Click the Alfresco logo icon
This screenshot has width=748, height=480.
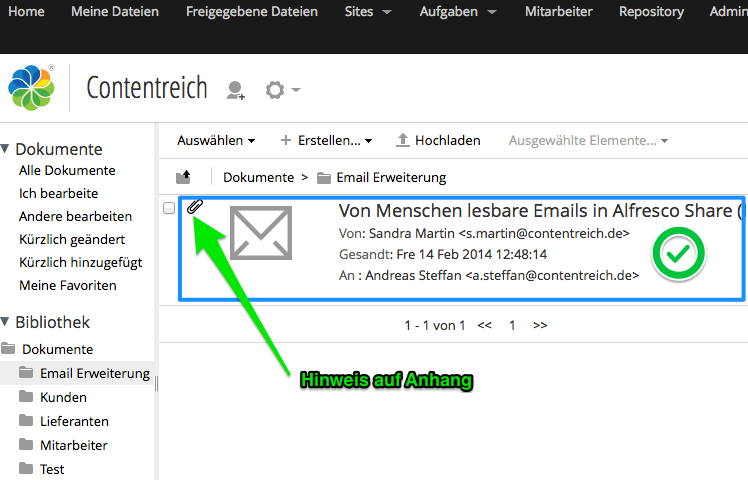[32, 88]
